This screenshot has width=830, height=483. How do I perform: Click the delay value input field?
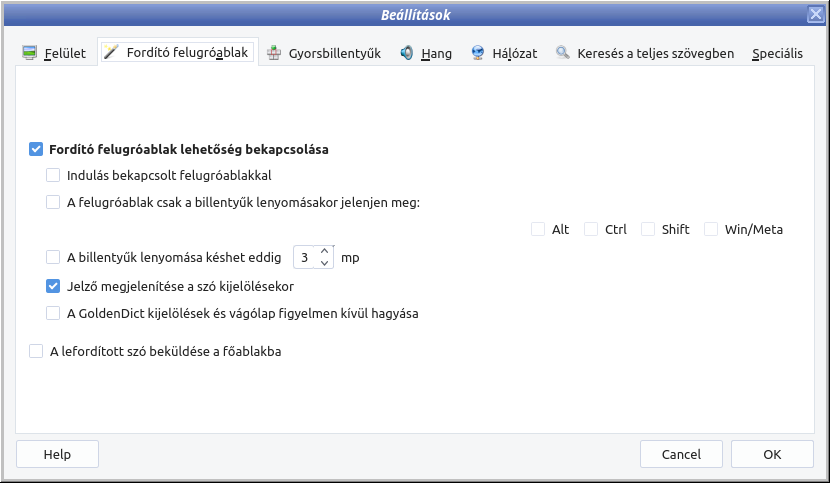pyautogui.click(x=305, y=257)
